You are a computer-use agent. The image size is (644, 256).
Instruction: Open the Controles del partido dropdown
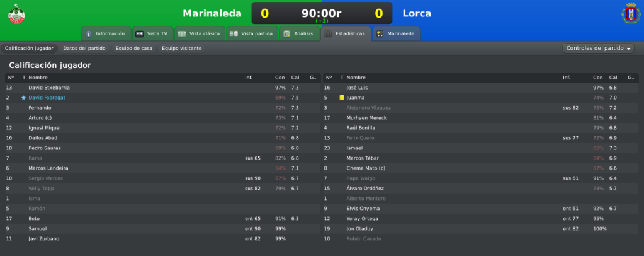pos(598,48)
